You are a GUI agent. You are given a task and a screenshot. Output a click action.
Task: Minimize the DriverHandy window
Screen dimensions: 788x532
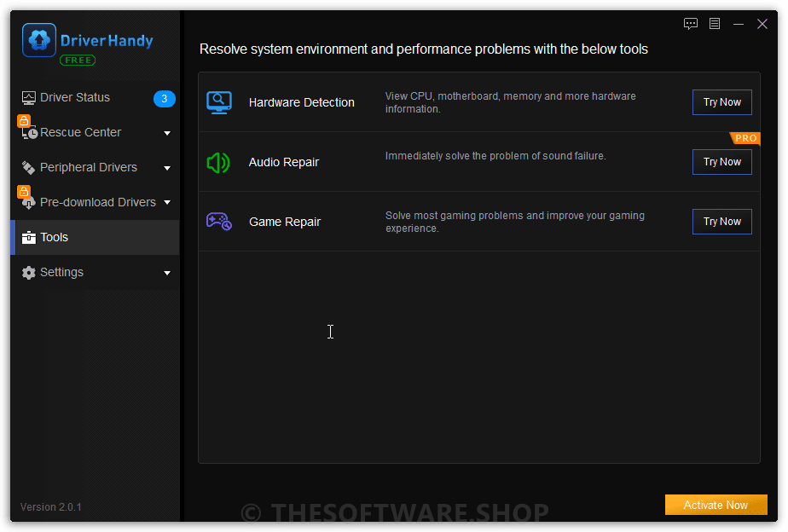pyautogui.click(x=739, y=24)
